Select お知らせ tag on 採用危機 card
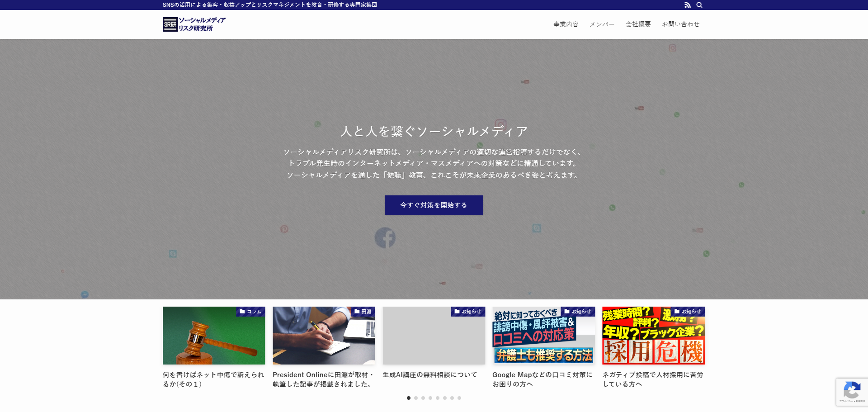 [x=688, y=312]
